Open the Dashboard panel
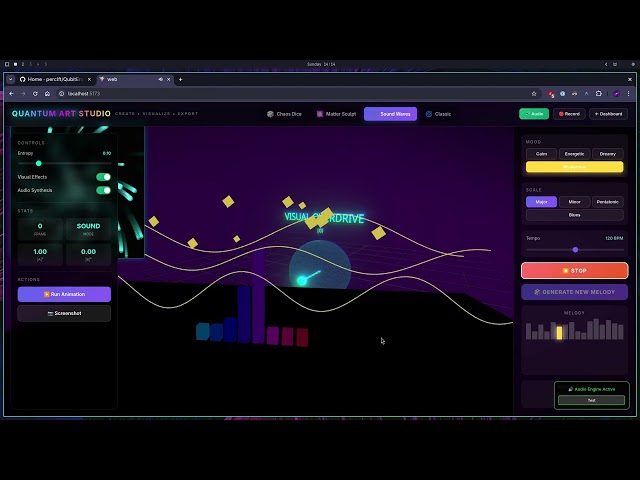 [608, 114]
